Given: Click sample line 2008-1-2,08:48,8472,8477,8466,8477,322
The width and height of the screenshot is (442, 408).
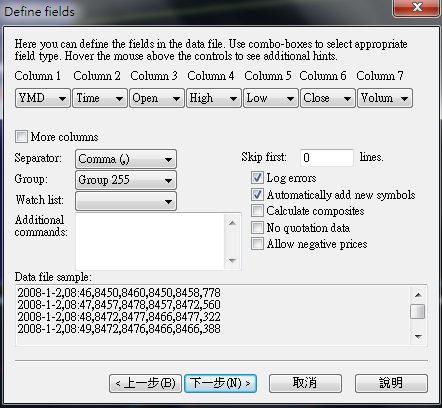Looking at the screenshot, I should (x=119, y=317).
